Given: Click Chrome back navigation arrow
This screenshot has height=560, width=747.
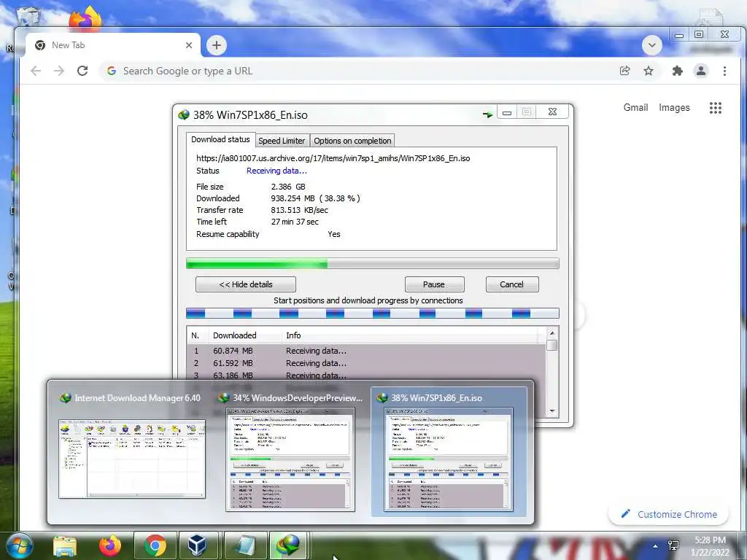Looking at the screenshot, I should (36, 71).
